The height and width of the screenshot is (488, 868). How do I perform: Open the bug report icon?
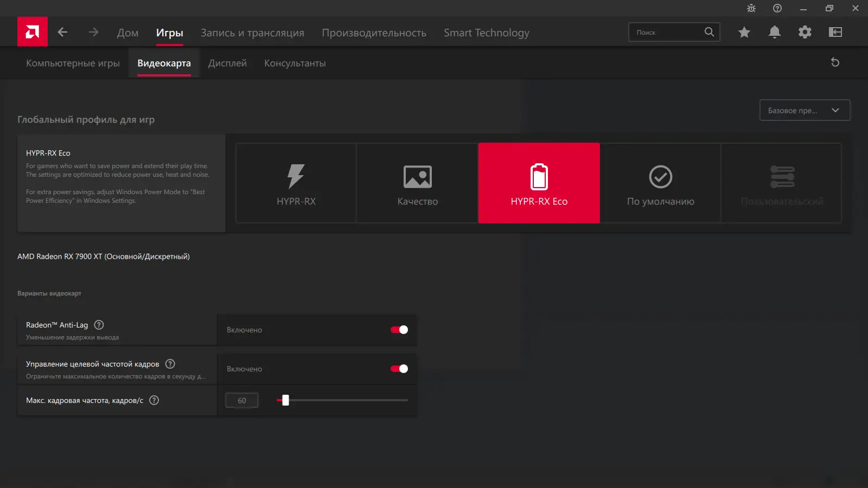pos(751,9)
